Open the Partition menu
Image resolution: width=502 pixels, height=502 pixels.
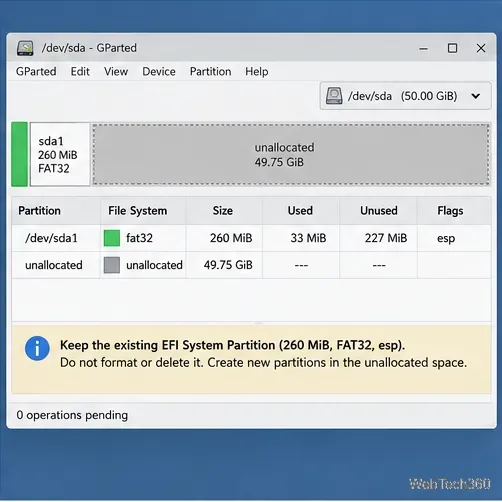point(210,71)
